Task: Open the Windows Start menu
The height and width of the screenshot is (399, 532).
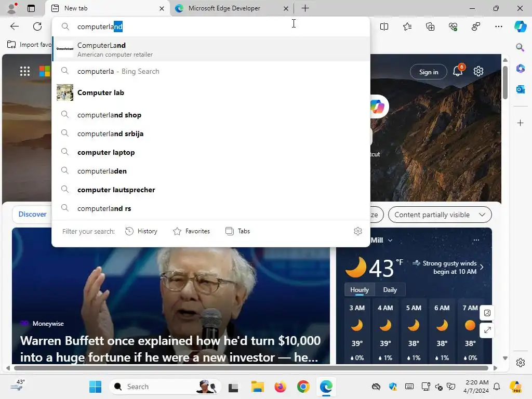Action: pyautogui.click(x=96, y=387)
